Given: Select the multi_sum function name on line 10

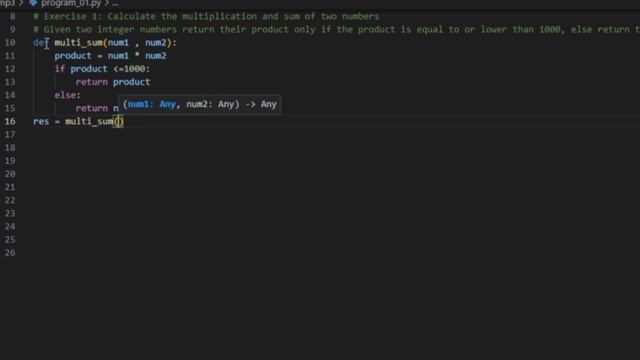Looking at the screenshot, I should pos(78,42).
